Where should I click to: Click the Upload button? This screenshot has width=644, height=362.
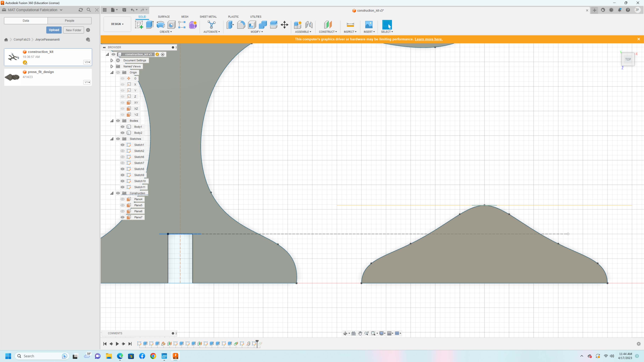coord(54,30)
